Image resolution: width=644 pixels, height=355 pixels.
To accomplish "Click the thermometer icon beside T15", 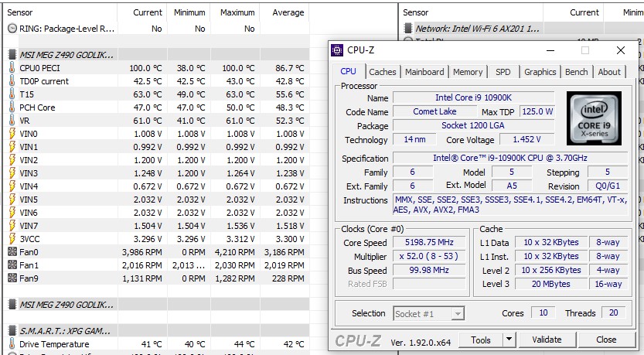I will (x=12, y=94).
